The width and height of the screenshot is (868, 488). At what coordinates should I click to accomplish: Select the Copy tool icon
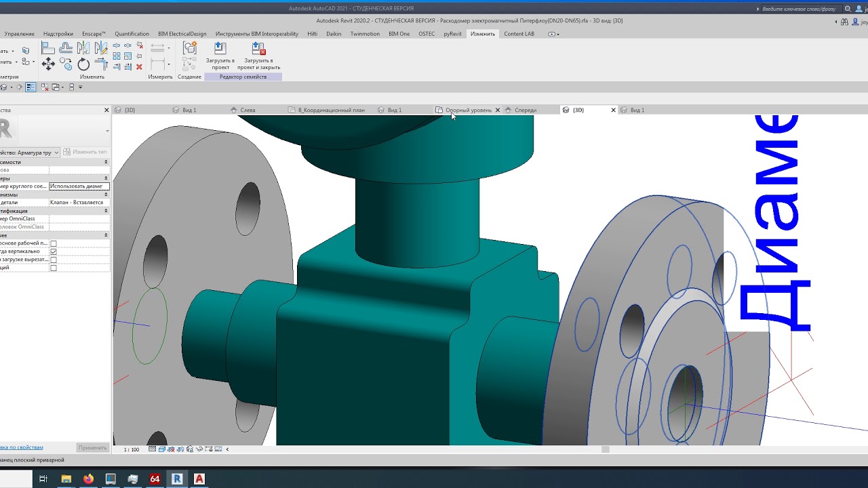click(66, 64)
